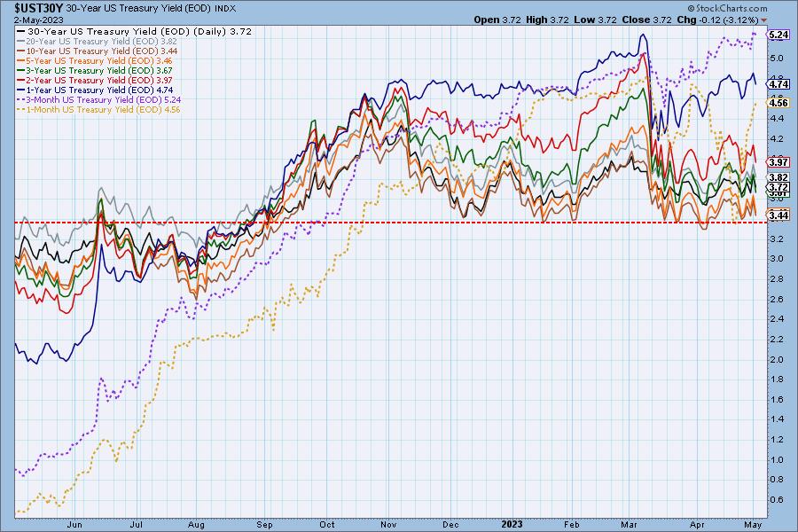
Task: Click the 2023 year label on time axis
Action: click(x=512, y=524)
